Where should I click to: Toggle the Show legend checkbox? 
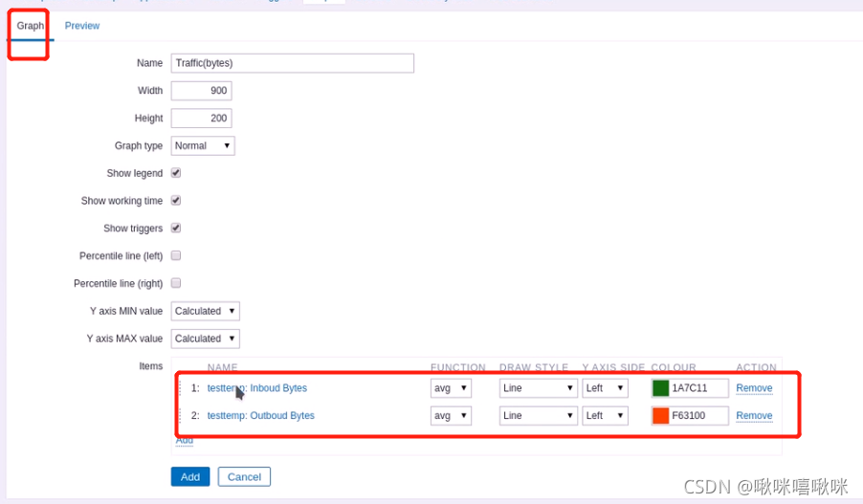point(176,173)
